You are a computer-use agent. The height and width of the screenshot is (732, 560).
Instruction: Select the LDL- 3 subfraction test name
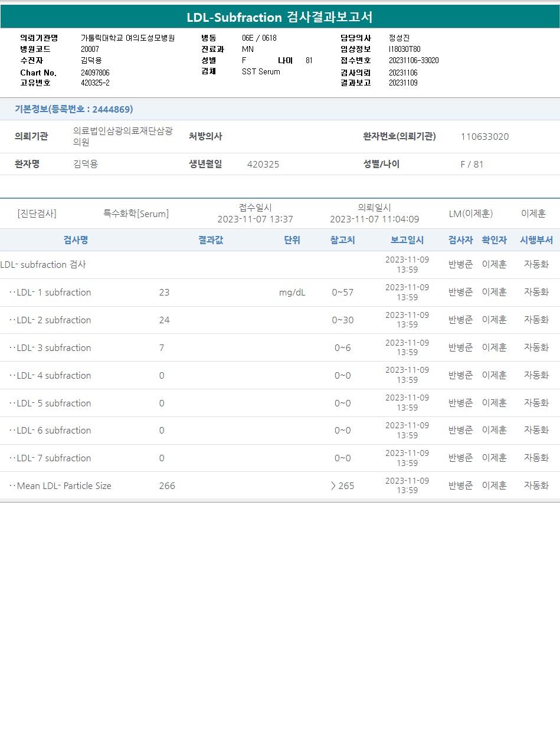[54, 348]
